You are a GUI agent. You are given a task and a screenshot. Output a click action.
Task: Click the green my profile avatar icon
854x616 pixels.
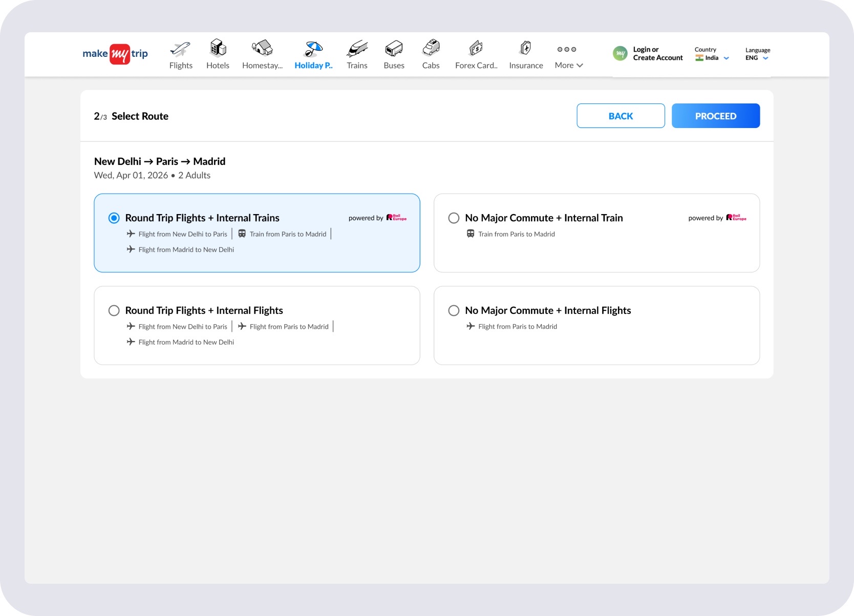pyautogui.click(x=620, y=53)
